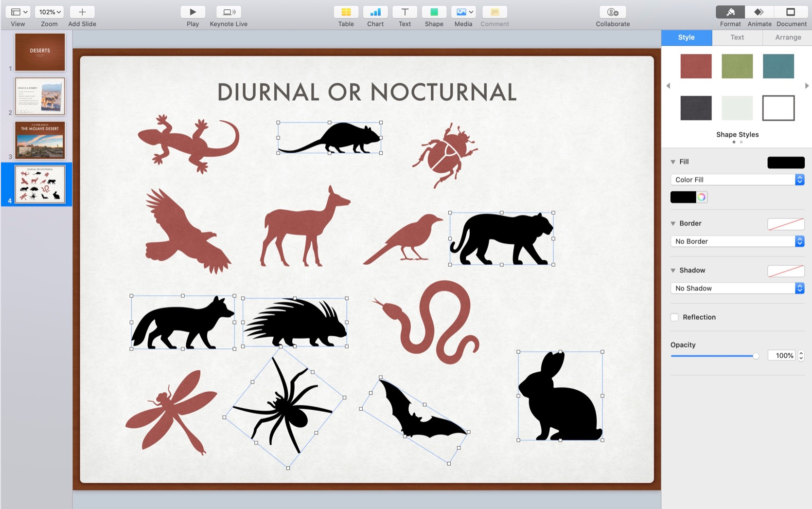Open the Animate inspector panel
Screen dimensions: 812x509
click(759, 12)
